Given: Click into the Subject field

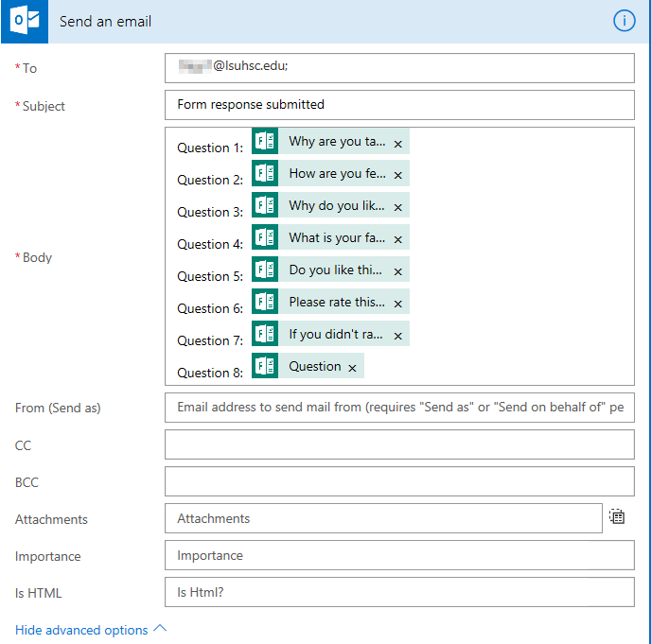Looking at the screenshot, I should (399, 105).
